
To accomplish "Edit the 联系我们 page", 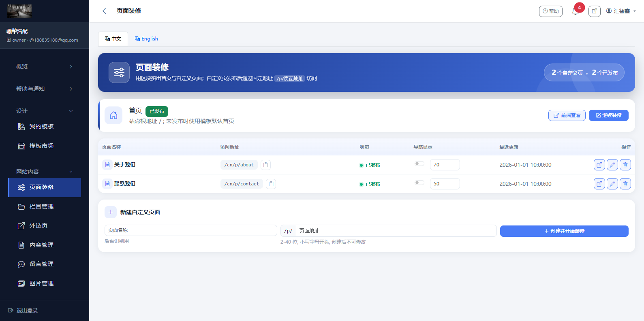I will pos(612,184).
